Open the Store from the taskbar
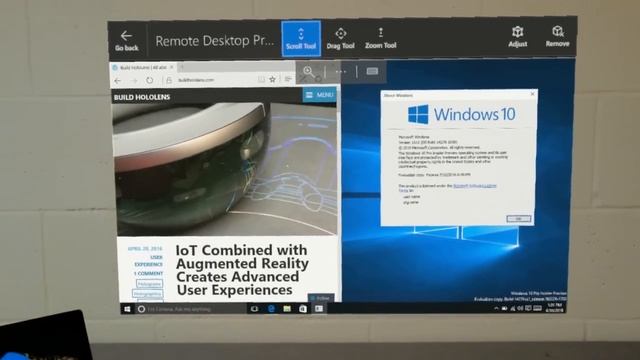The image size is (640, 360). 302,309
